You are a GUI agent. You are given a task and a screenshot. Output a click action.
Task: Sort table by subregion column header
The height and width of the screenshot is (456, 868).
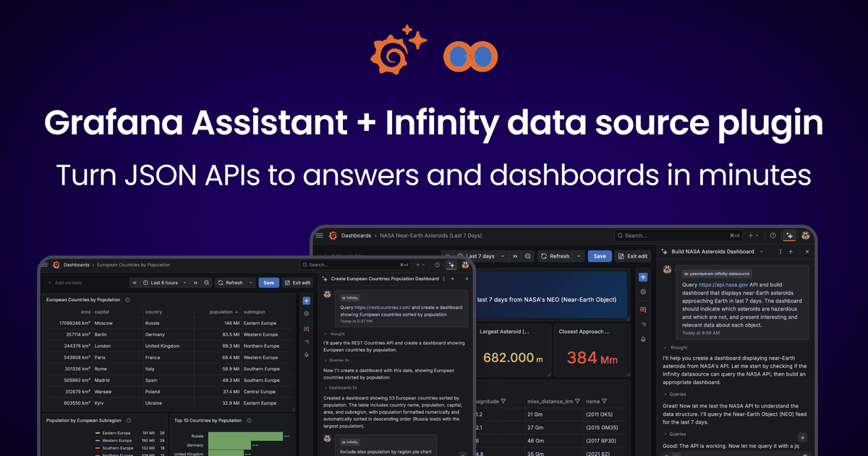pyautogui.click(x=254, y=312)
